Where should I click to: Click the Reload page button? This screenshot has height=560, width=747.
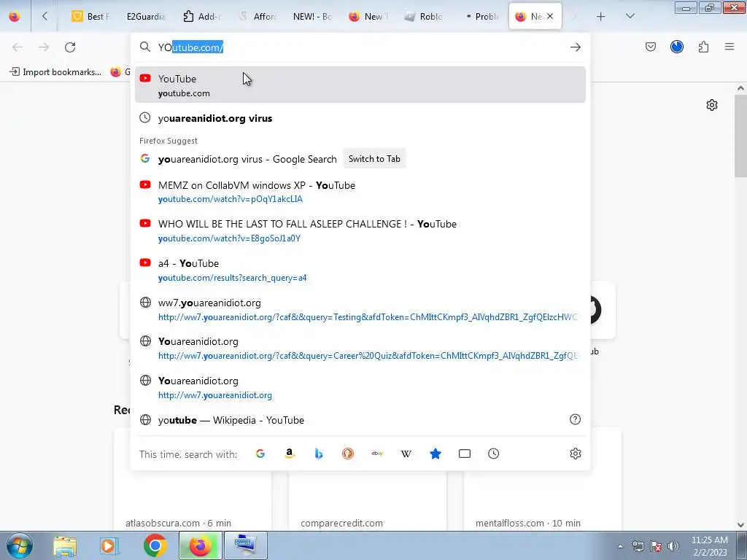(70, 47)
